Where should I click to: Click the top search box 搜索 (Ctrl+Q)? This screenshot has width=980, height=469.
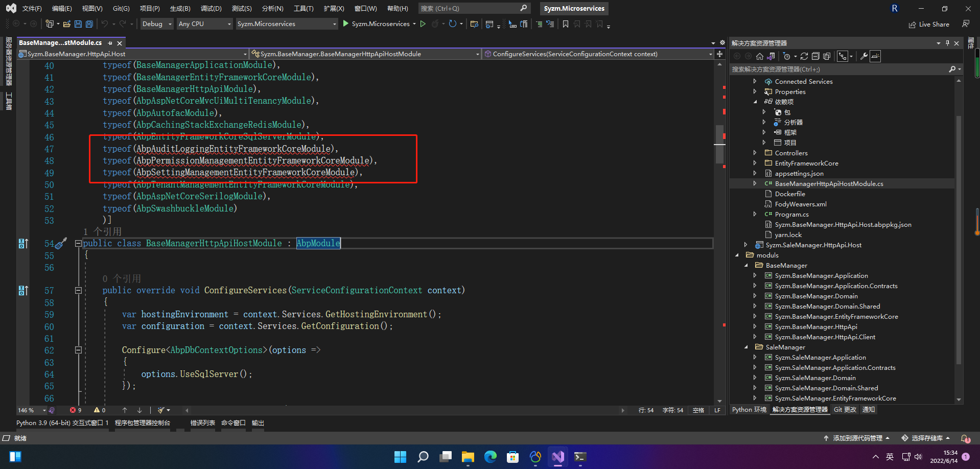pos(474,9)
